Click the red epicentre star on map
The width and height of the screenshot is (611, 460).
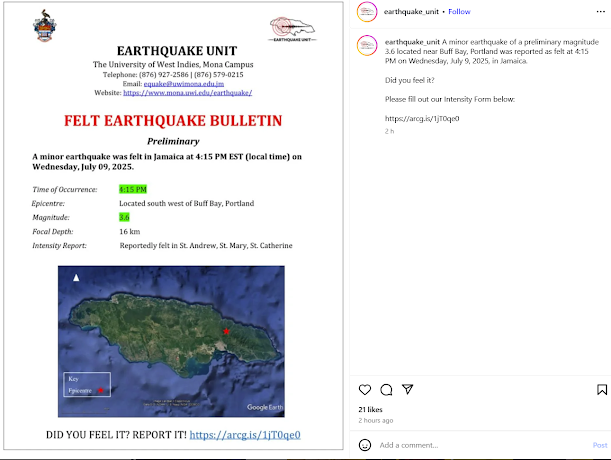[226, 331]
